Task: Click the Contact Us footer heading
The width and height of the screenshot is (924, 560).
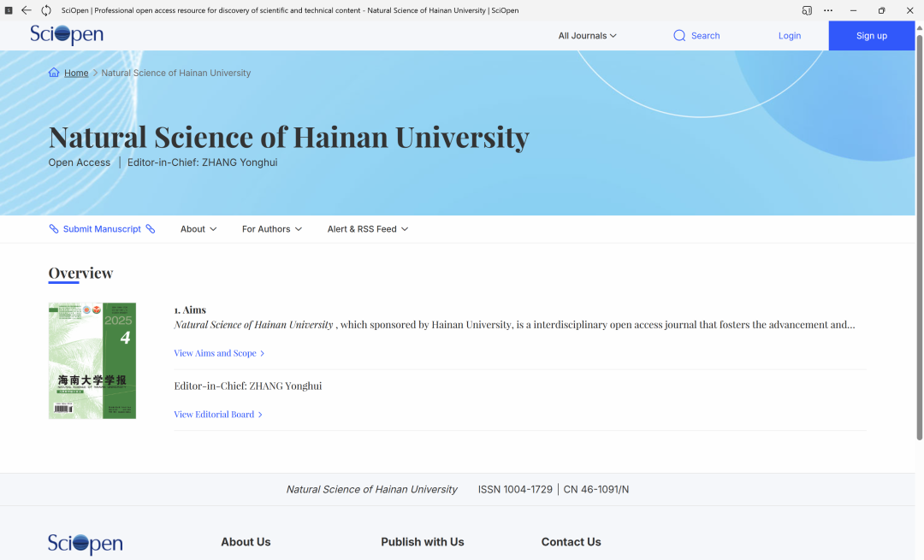Action: pos(571,542)
